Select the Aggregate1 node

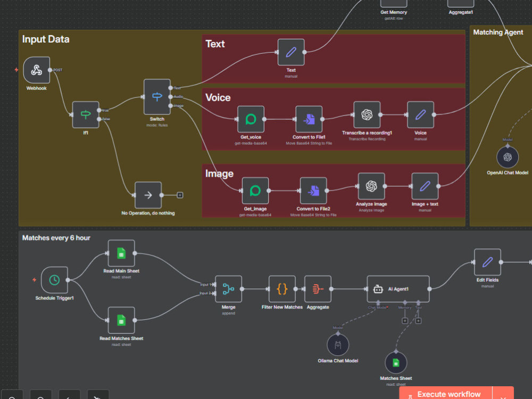pos(461,3)
